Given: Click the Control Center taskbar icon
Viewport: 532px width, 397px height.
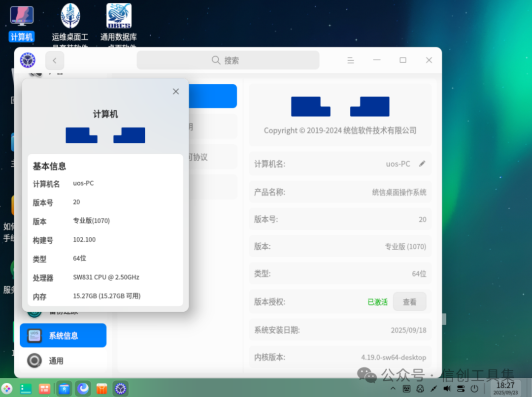Looking at the screenshot, I should click(121, 389).
